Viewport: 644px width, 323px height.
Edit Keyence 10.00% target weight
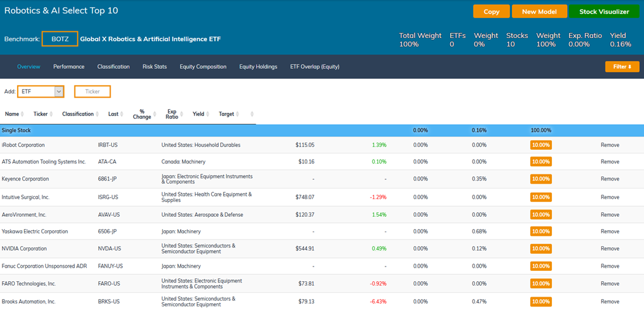pos(541,179)
